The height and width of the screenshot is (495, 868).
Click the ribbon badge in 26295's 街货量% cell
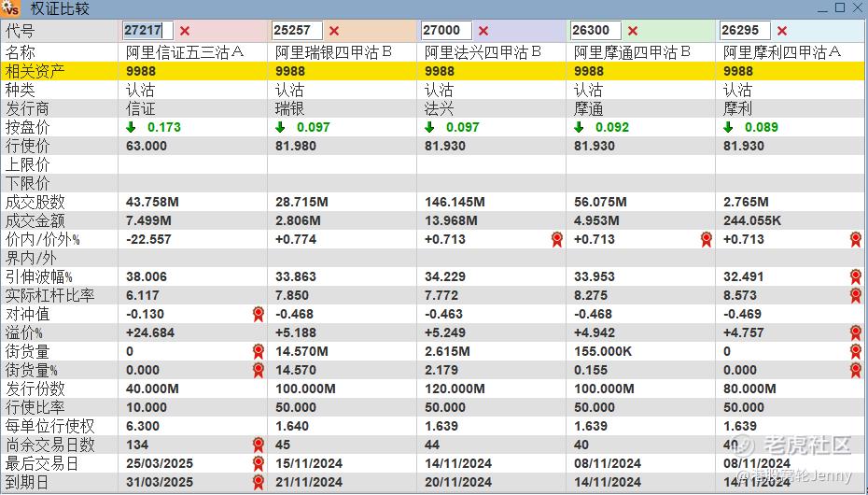pos(856,371)
